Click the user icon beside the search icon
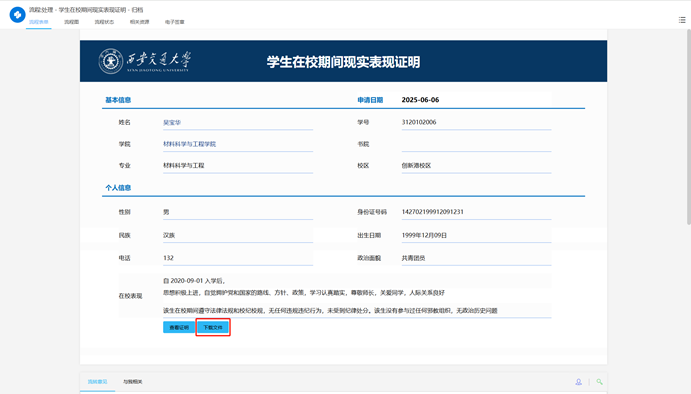The image size is (691, 394). click(578, 382)
